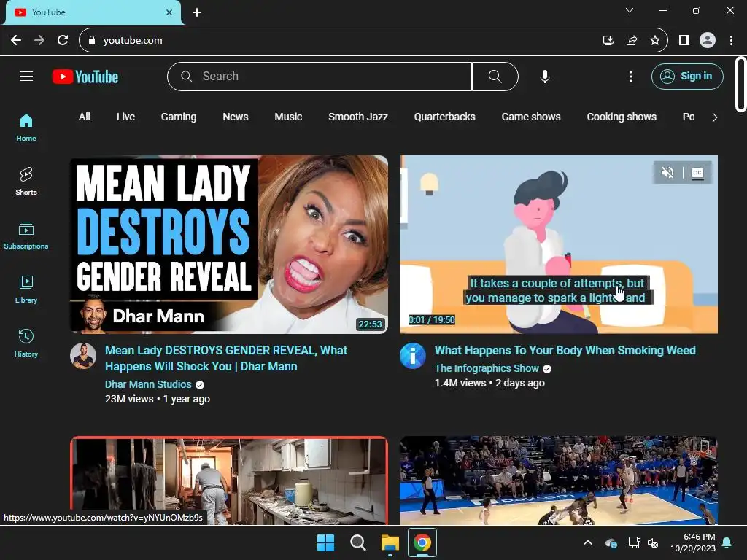Show more category chips with right arrow

[714, 117]
